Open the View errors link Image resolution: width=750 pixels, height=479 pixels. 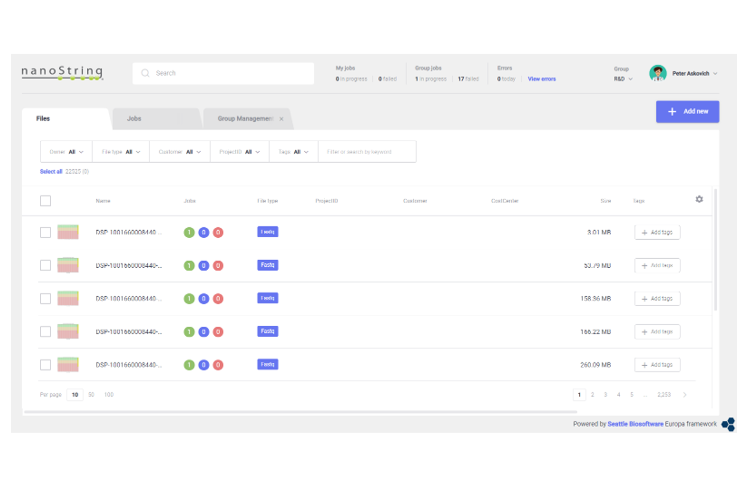541,79
